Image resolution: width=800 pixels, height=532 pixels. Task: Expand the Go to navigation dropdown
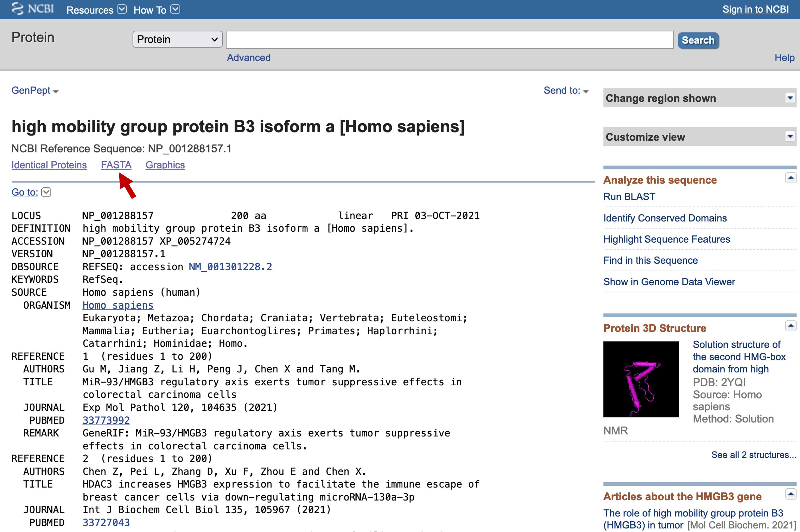pos(47,191)
